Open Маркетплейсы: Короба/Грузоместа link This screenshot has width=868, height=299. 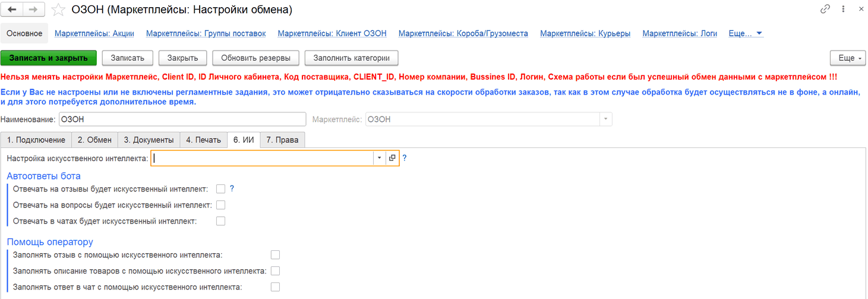click(463, 34)
